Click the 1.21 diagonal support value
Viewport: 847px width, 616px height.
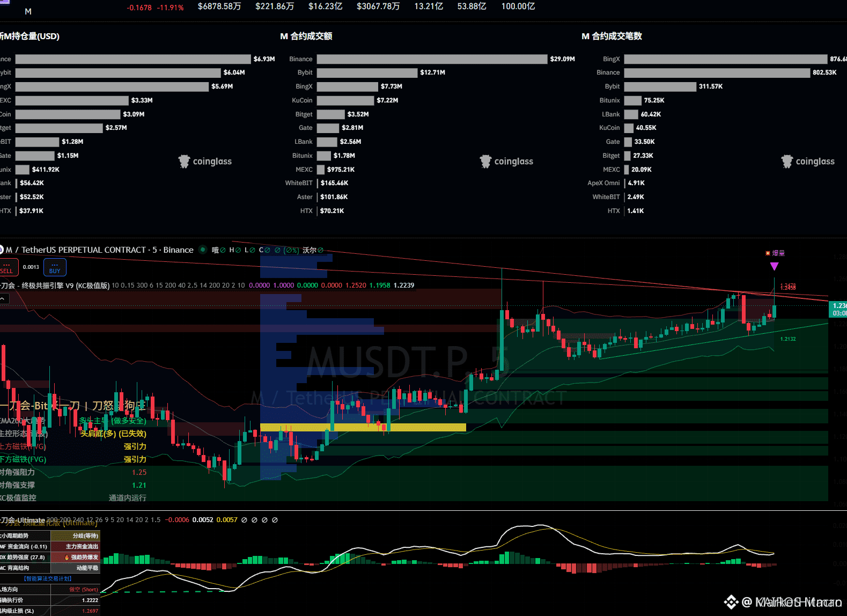[139, 485]
